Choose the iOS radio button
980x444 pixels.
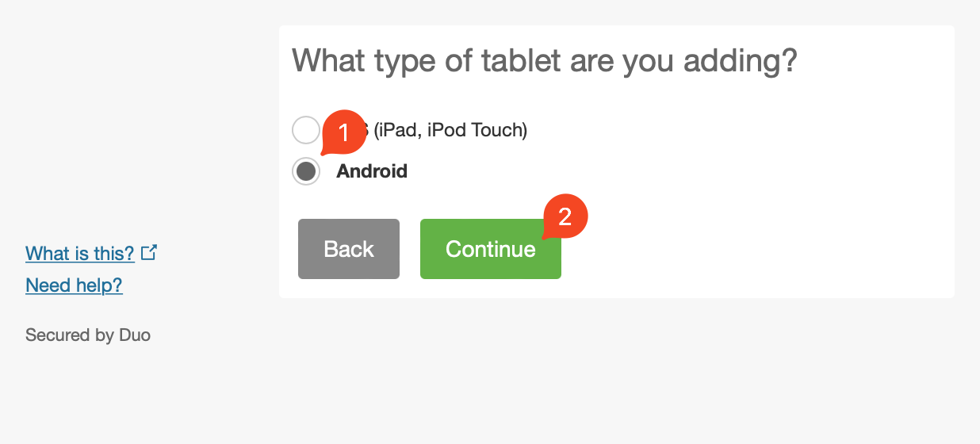pos(305,129)
